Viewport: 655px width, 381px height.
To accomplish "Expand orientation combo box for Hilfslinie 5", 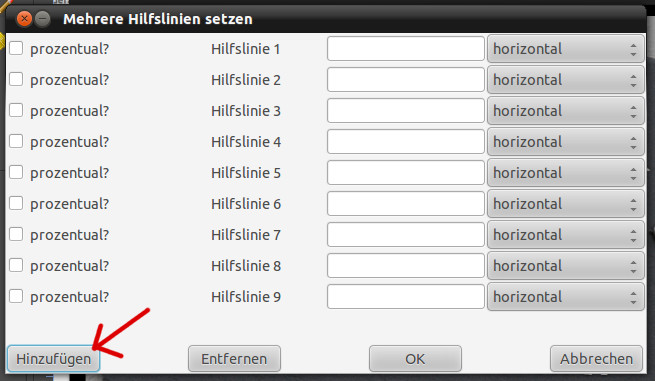I will [x=566, y=173].
